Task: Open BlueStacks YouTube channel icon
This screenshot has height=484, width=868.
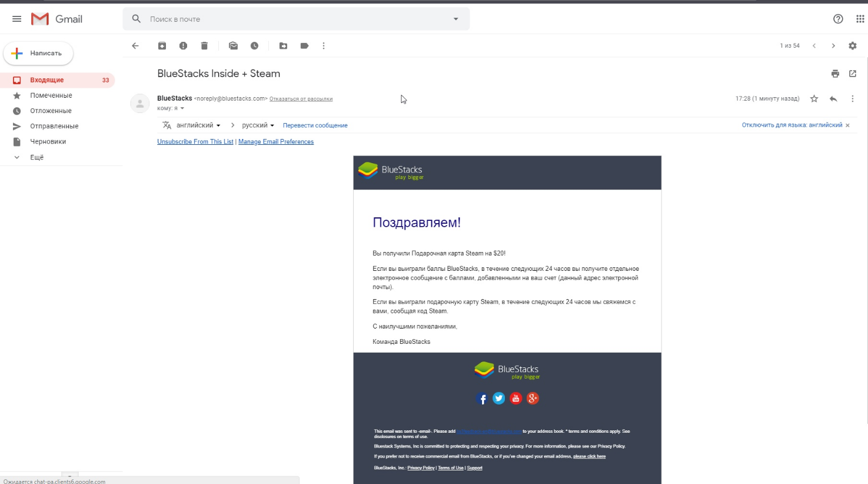Action: click(x=516, y=399)
